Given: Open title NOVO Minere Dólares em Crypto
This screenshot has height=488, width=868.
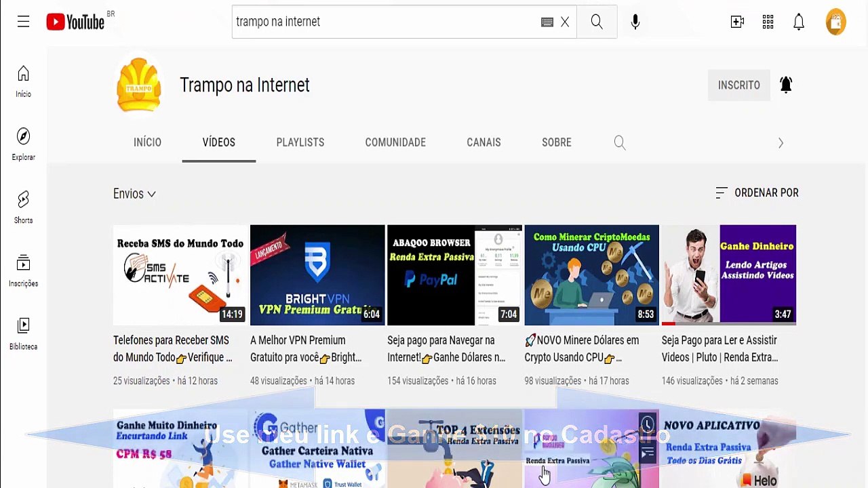Looking at the screenshot, I should coord(582,349).
